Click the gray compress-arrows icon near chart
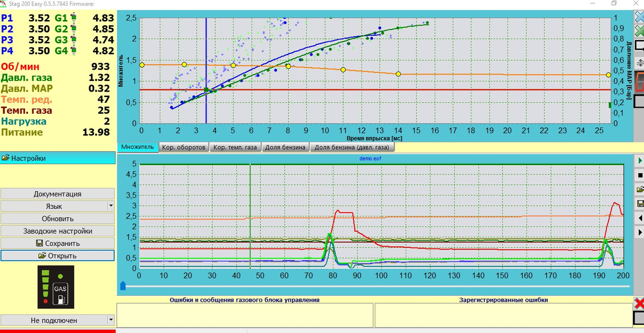The width and height of the screenshot is (644, 333). pyautogui.click(x=640, y=63)
